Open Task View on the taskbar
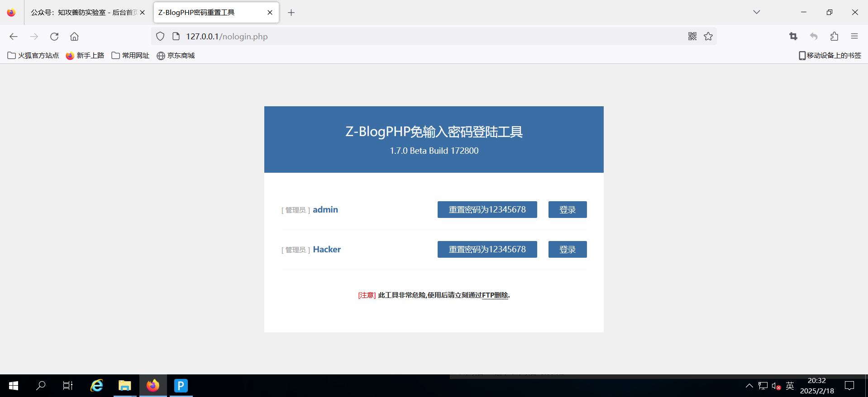The height and width of the screenshot is (397, 868). [x=68, y=386]
